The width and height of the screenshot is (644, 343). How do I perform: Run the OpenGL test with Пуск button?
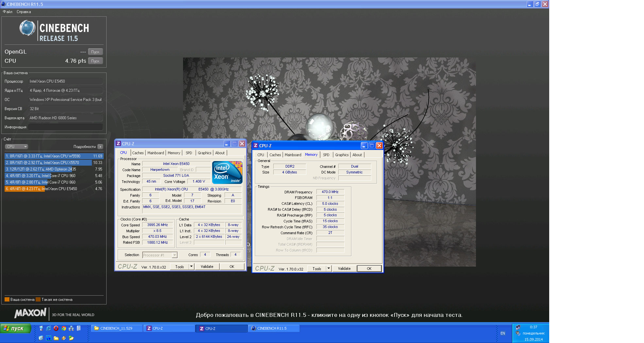click(95, 52)
